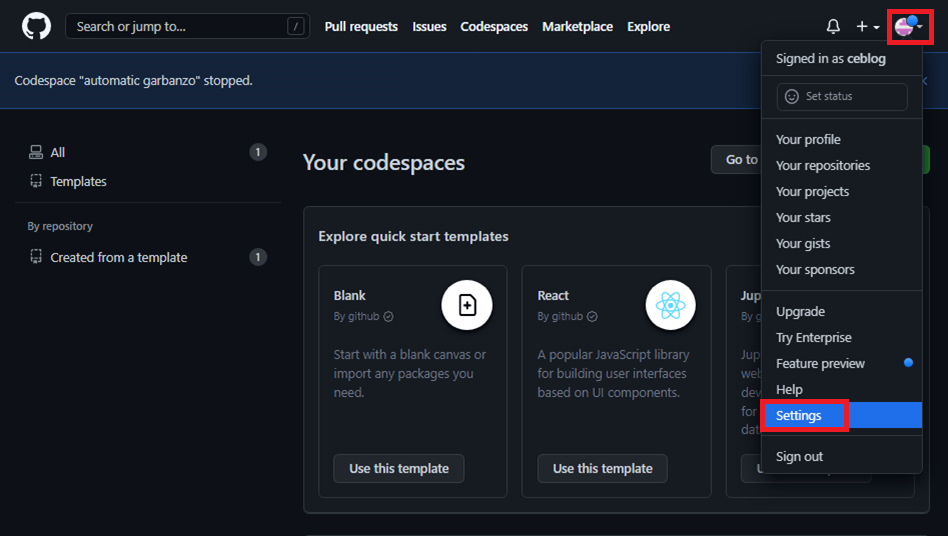The height and width of the screenshot is (536, 948).
Task: Open the GitHub home logo
Action: tap(36, 27)
